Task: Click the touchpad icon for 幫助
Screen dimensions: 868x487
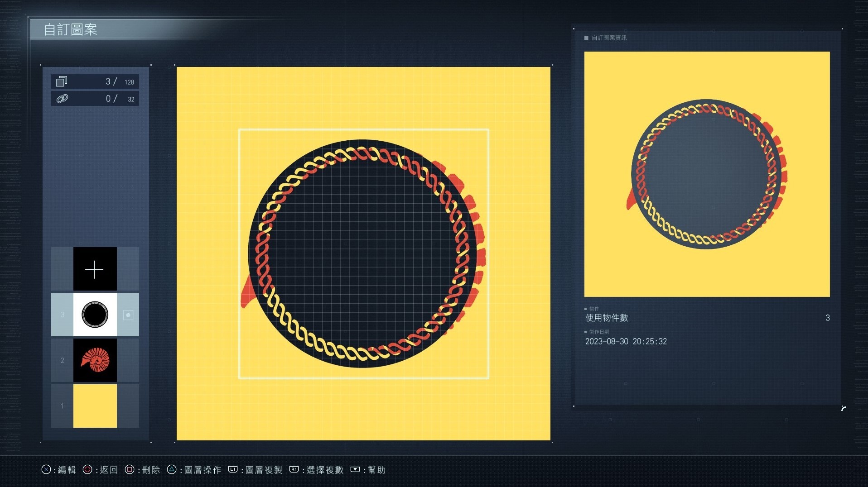Action: point(355,469)
